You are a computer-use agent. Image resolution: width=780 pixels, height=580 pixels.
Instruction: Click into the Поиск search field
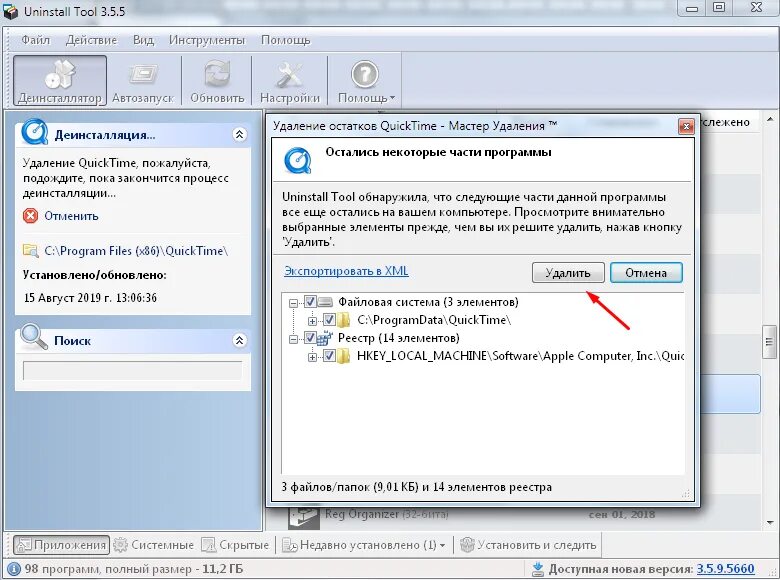tap(132, 371)
